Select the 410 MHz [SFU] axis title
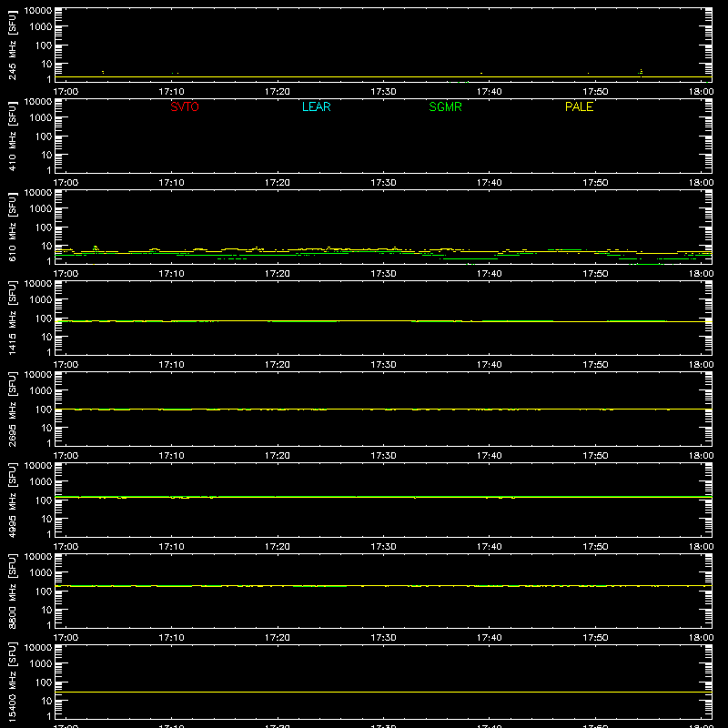Image resolution: width=728 pixels, height=728 pixels. [12, 137]
